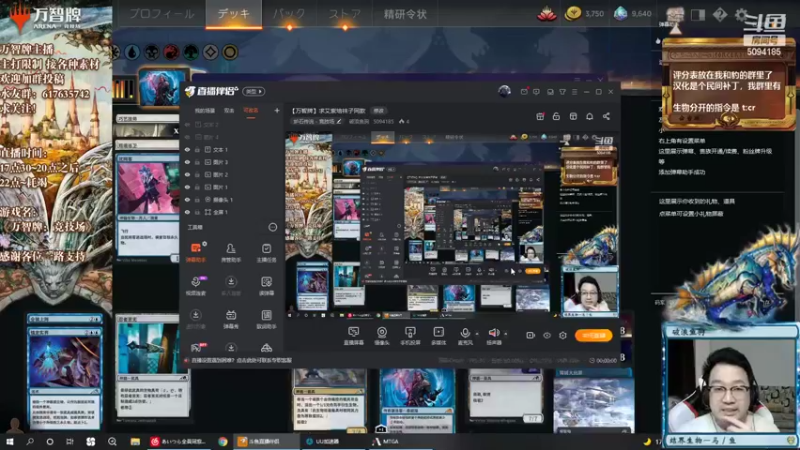Filter decks by colorless diamond icon
This screenshot has width=800, height=450.
pos(210,52)
